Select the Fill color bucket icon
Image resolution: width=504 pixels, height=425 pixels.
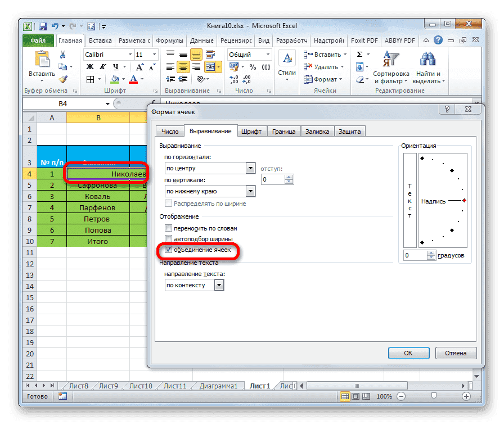[x=115, y=79]
